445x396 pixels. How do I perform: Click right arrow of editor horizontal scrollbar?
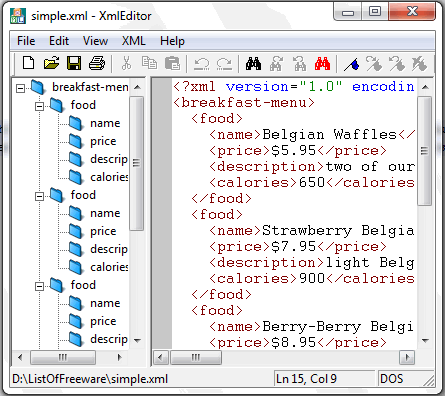407,358
